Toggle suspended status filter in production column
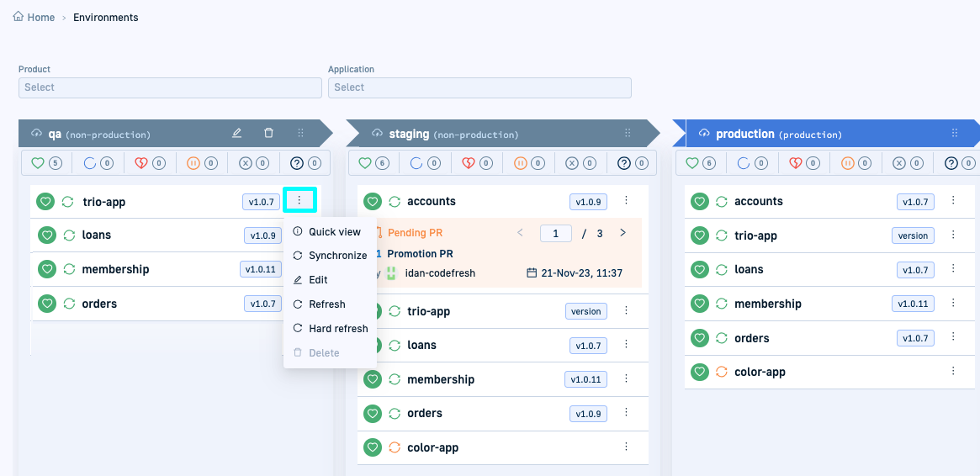Screen dimensions: 980x476 coord(856,163)
